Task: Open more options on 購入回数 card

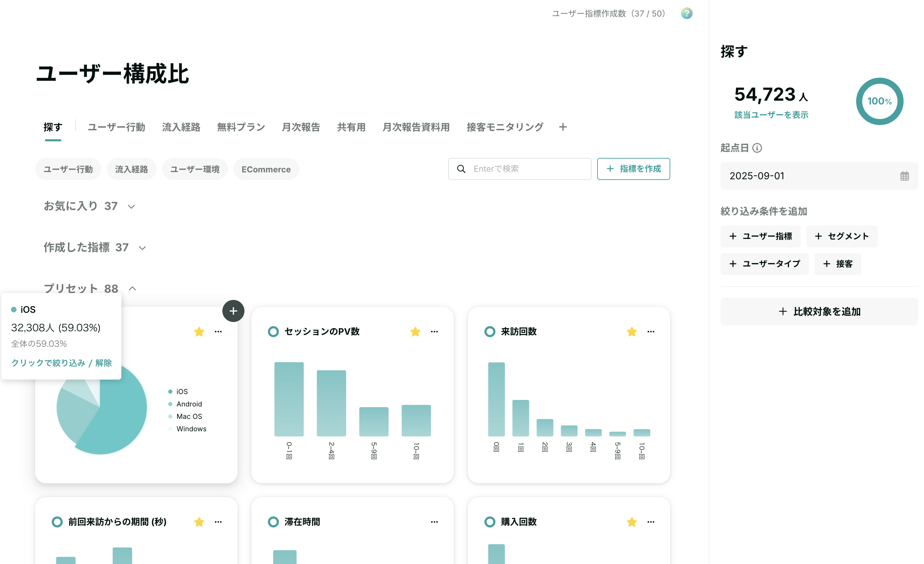Action: coord(651,522)
